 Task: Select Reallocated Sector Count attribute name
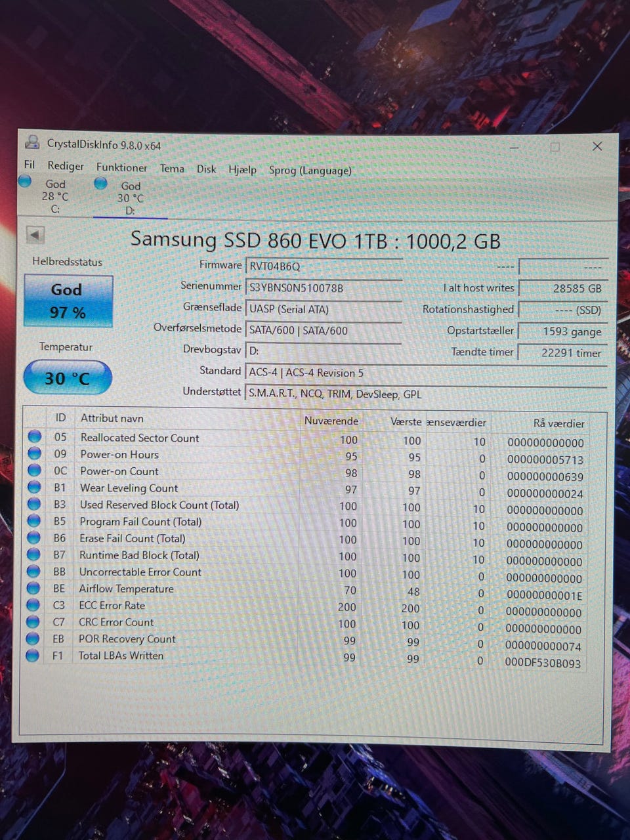click(x=139, y=438)
